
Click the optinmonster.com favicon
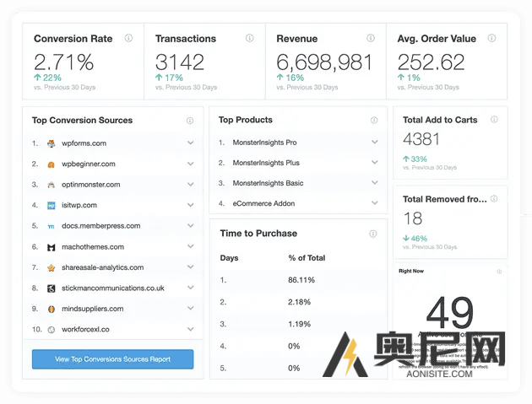[x=52, y=185]
